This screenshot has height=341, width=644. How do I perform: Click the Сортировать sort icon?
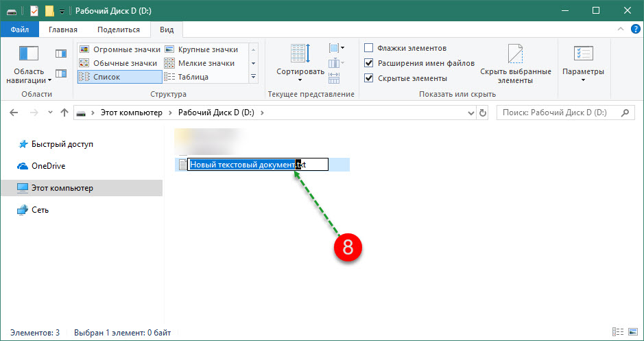(x=300, y=55)
